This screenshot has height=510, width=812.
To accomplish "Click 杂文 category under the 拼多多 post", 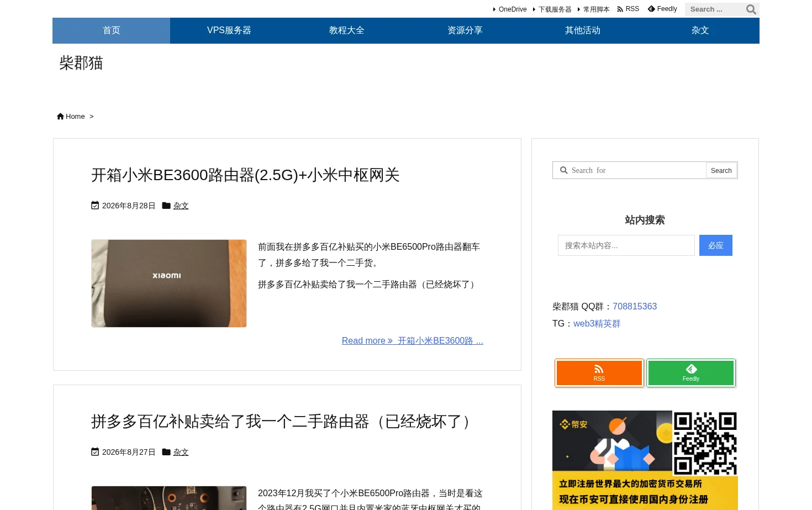I will point(181,452).
